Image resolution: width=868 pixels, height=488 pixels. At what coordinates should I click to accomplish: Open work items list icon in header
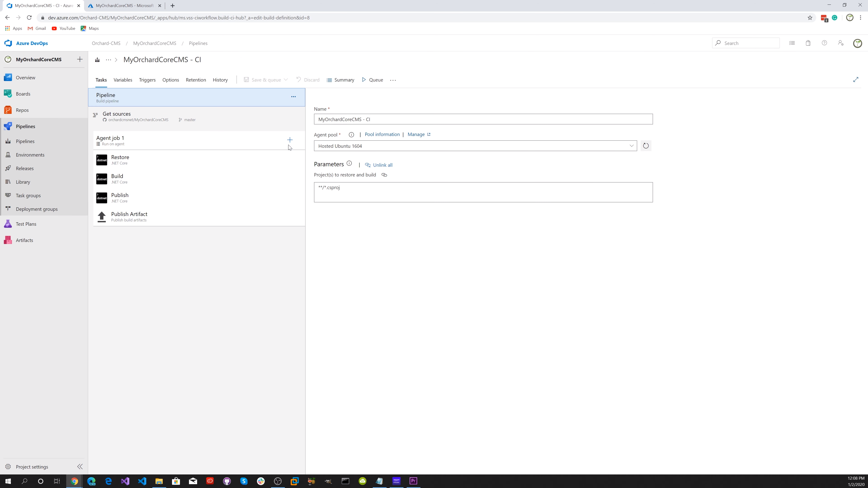792,43
